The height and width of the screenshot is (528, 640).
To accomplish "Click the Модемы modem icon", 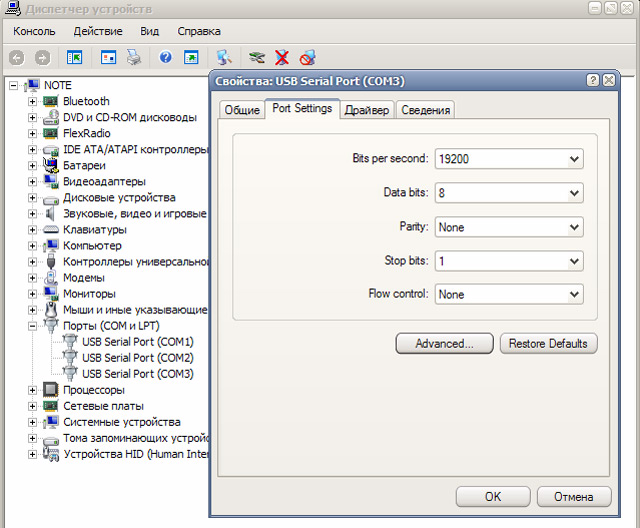I will [51, 278].
